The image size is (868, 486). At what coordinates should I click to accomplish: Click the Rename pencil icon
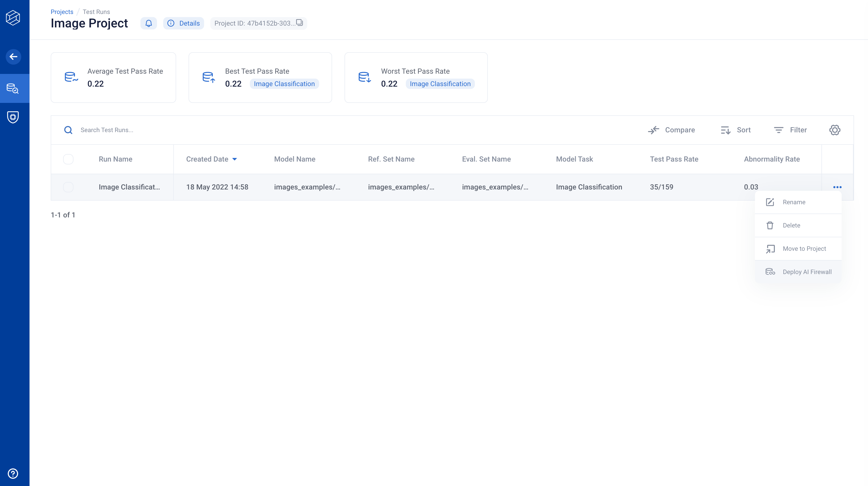point(770,202)
